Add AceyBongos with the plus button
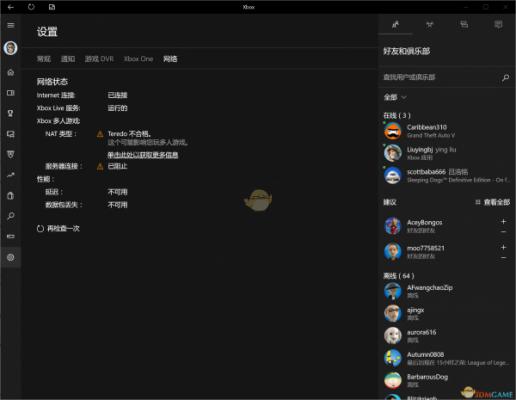The image size is (516, 400). tap(503, 221)
